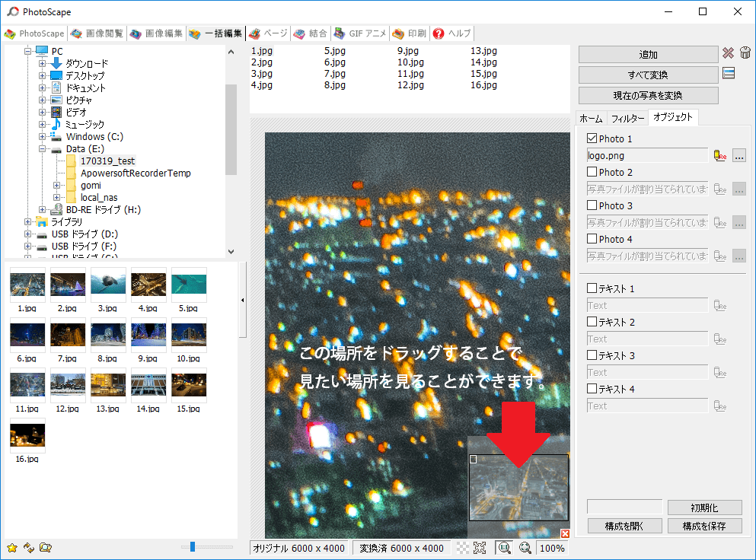Click the 構成を保存 button
Viewport: 756px width, 560px height.
click(x=705, y=526)
